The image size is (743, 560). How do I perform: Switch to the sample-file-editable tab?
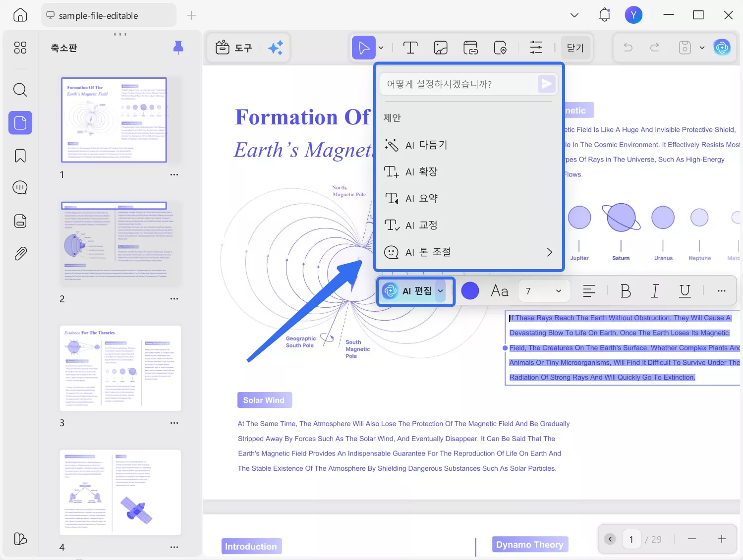point(109,15)
